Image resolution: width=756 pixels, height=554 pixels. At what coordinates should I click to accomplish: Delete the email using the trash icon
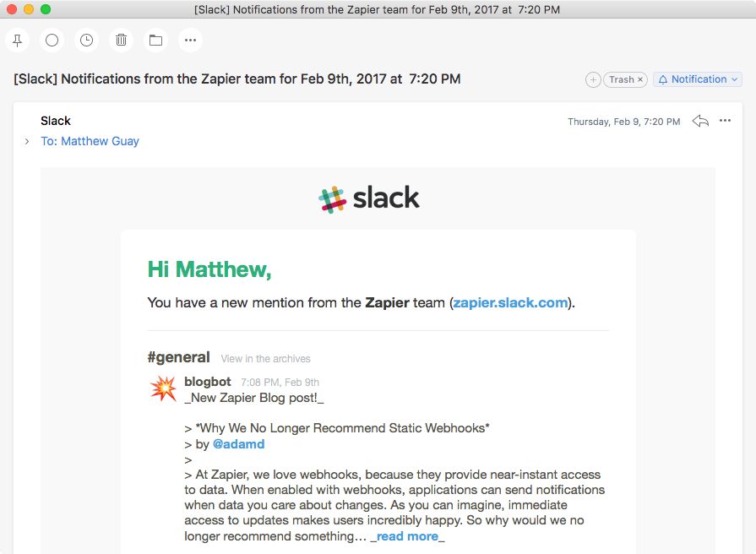click(x=121, y=40)
